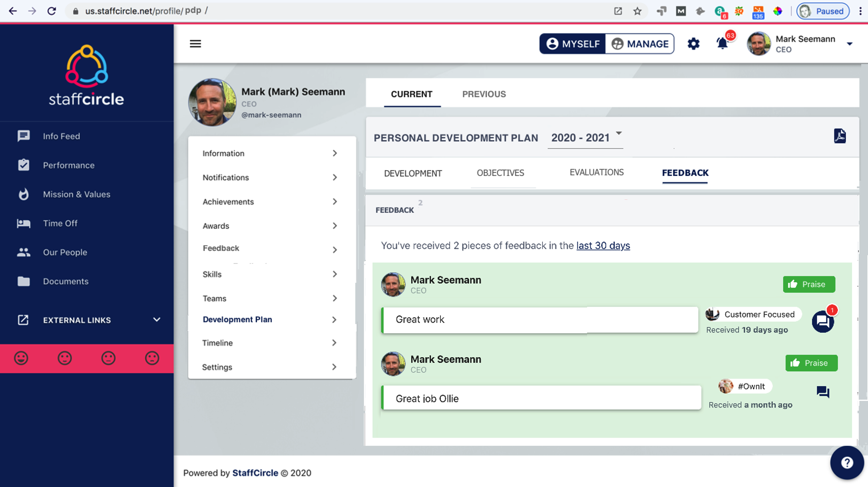Click Paused Chrome profile button
Image resolution: width=868 pixels, height=487 pixels.
(823, 11)
